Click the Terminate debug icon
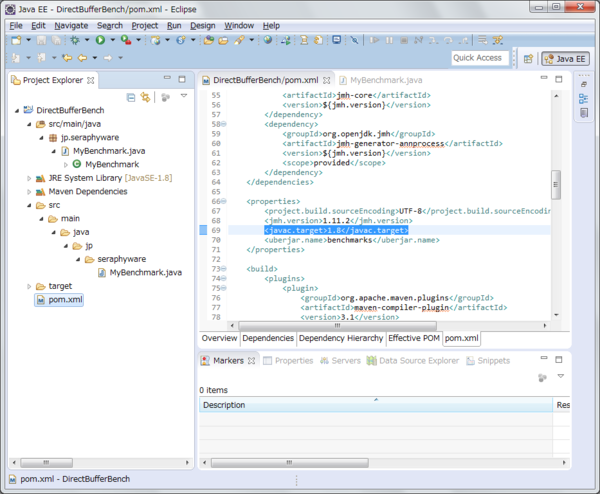This screenshot has height=494, width=600. [x=404, y=40]
